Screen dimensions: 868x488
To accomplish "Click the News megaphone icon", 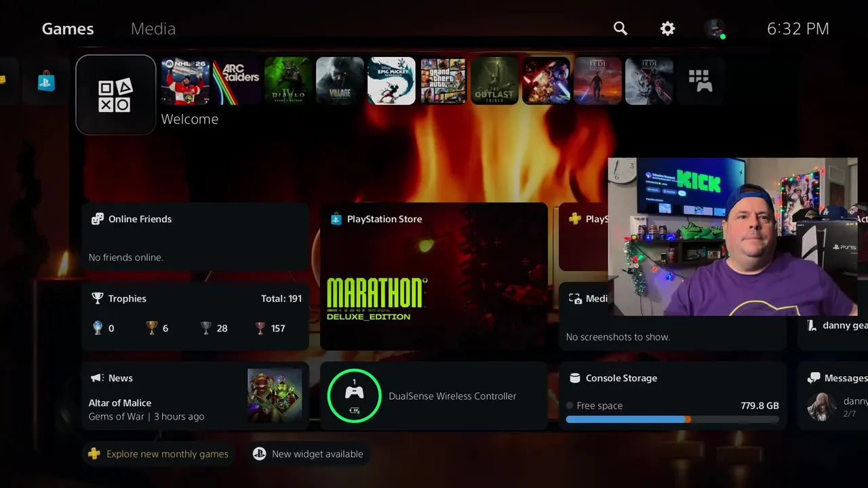I will click(x=98, y=378).
